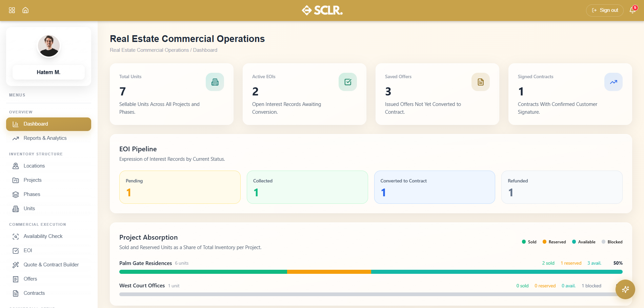The width and height of the screenshot is (644, 308).
Task: Click the '2 sold' value
Action: point(548,263)
